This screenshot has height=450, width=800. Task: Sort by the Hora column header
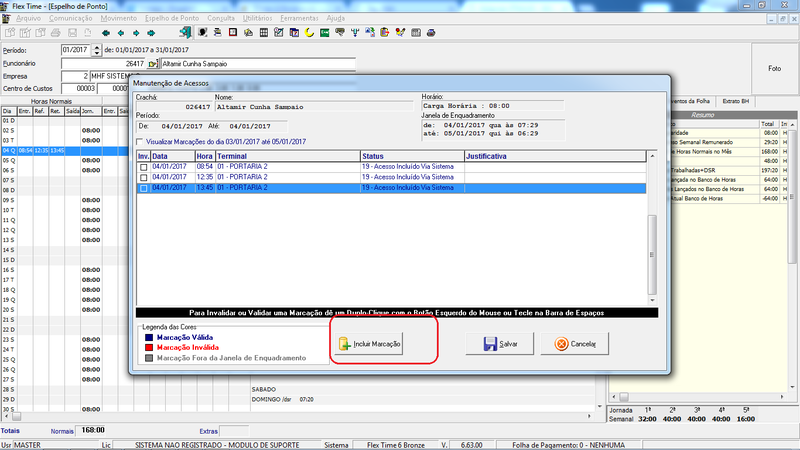click(x=205, y=156)
